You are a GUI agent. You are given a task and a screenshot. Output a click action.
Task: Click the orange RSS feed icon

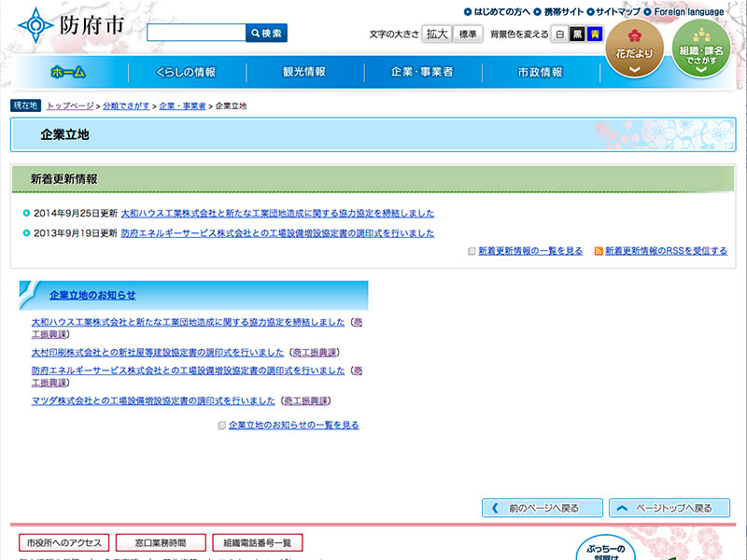coord(599,251)
